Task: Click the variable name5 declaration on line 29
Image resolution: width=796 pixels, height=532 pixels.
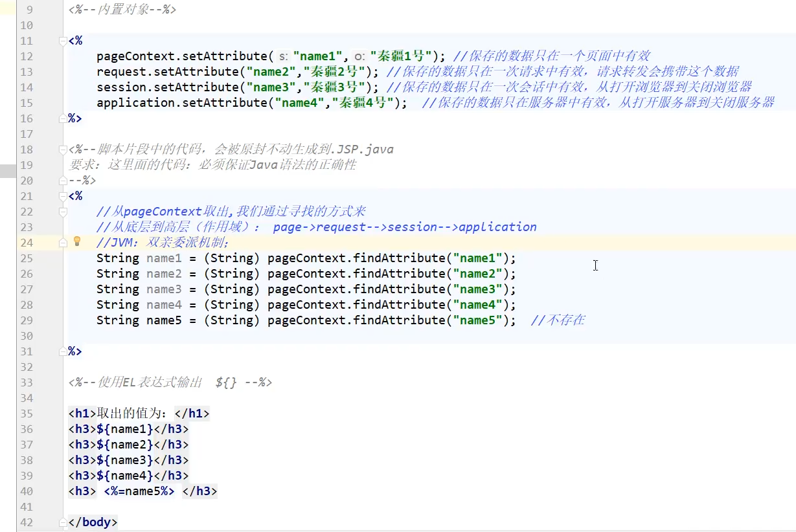Action: 164,320
